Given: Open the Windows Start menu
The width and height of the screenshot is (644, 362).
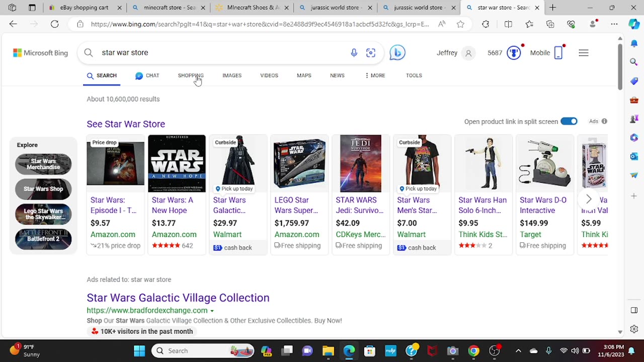Looking at the screenshot, I should point(139,350).
